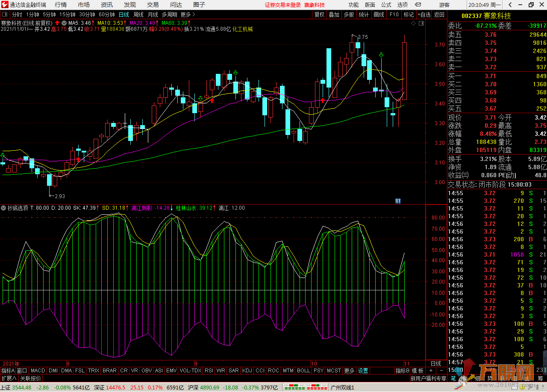The image size is (547, 392).
Task: Click the clock icon beside 分时
Action: pyautogui.click(x=5, y=15)
